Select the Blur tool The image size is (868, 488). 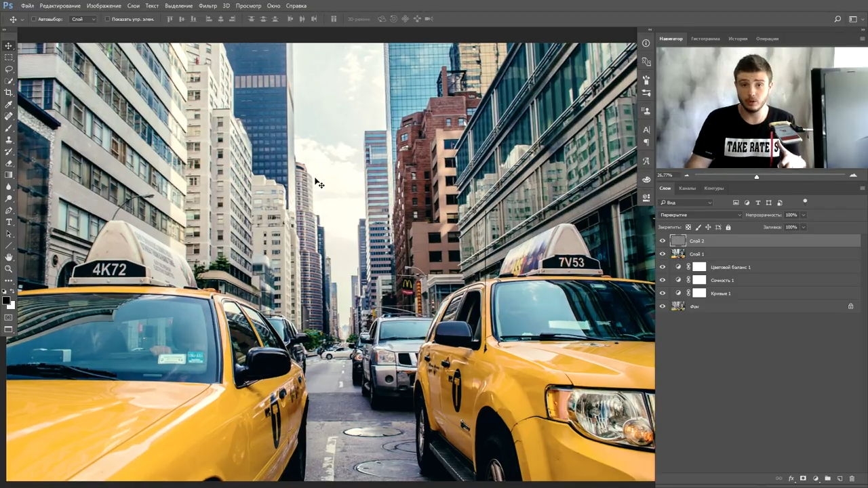point(9,186)
